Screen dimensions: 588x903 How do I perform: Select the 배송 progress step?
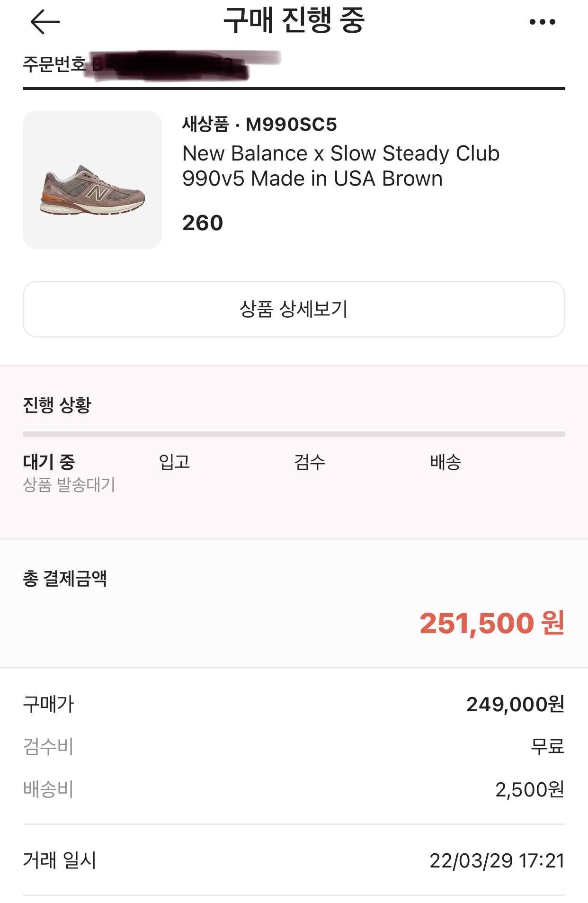(445, 462)
